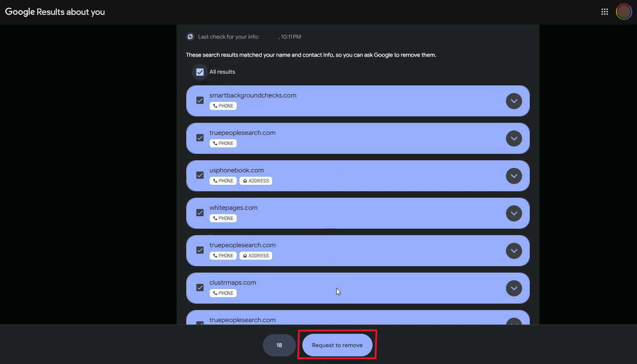637x364 pixels.
Task: Click the PHONE tag under clustrmaps.com
Action: tap(223, 293)
